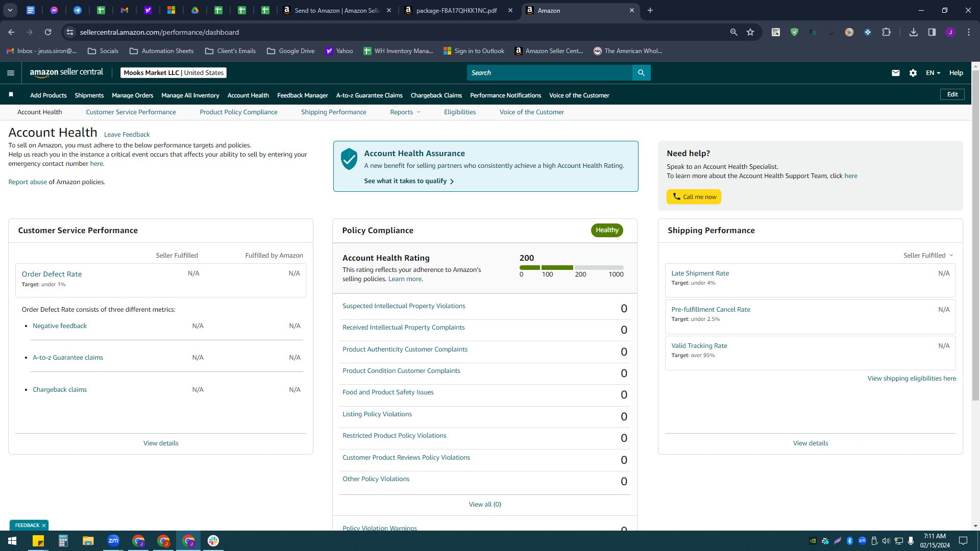
Task: Click the browser zoom magnifier icon
Action: [x=733, y=32]
